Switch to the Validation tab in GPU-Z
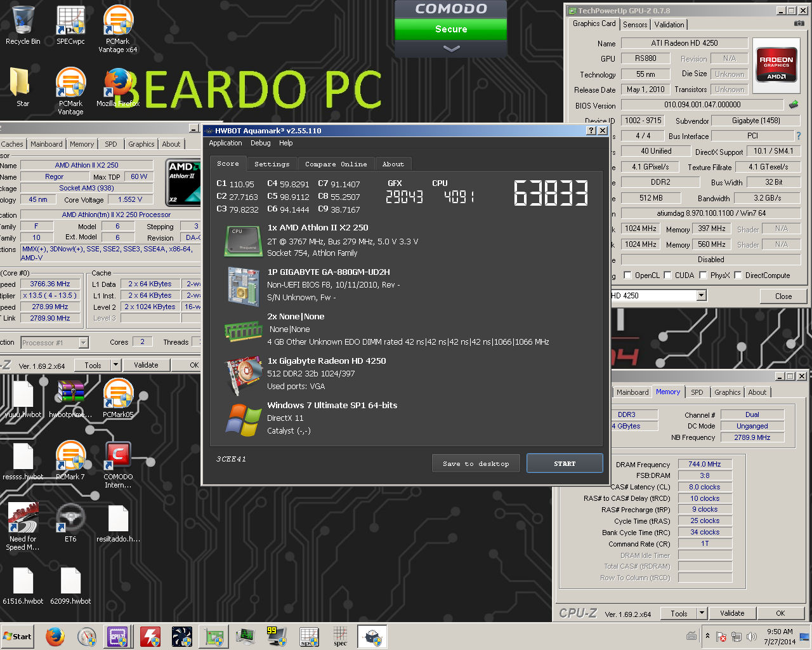The image size is (812, 650). [669, 25]
